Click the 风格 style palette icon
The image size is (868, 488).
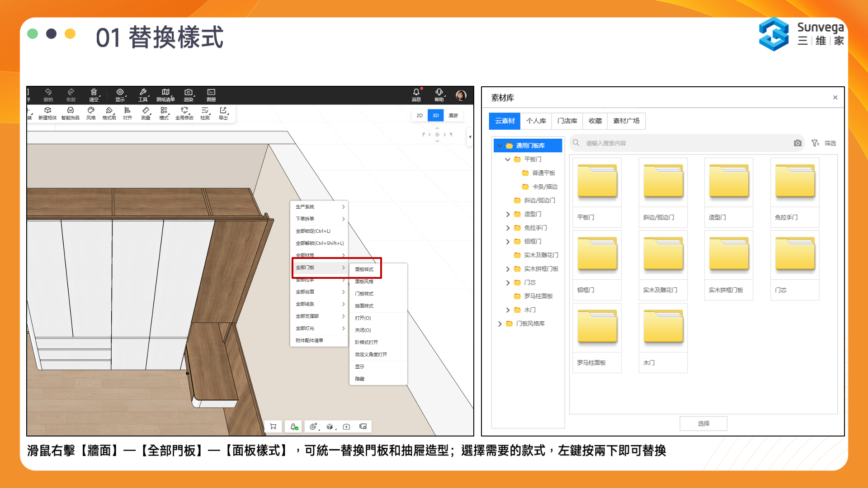(x=91, y=110)
